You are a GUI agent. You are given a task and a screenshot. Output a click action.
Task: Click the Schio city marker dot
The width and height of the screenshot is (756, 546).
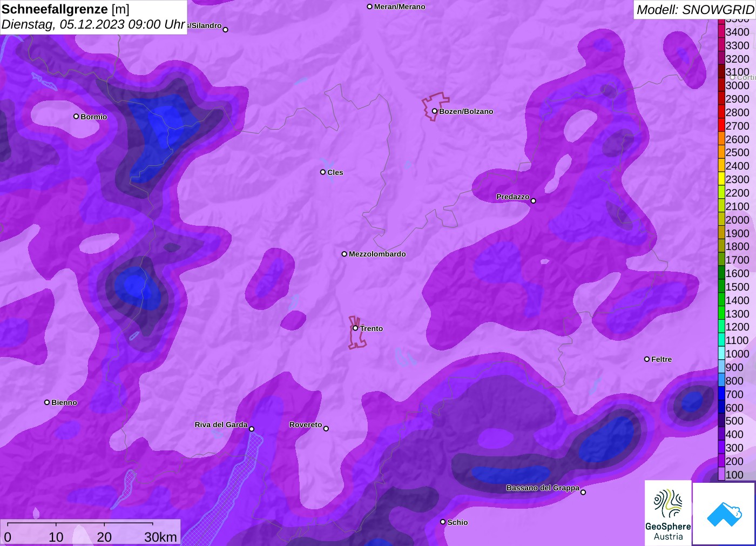pos(443,522)
